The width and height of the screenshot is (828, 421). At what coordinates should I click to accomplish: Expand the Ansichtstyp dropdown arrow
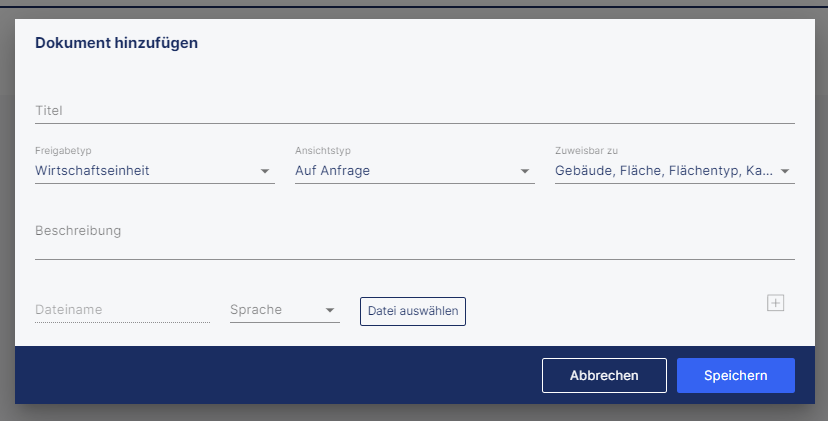tap(525, 172)
